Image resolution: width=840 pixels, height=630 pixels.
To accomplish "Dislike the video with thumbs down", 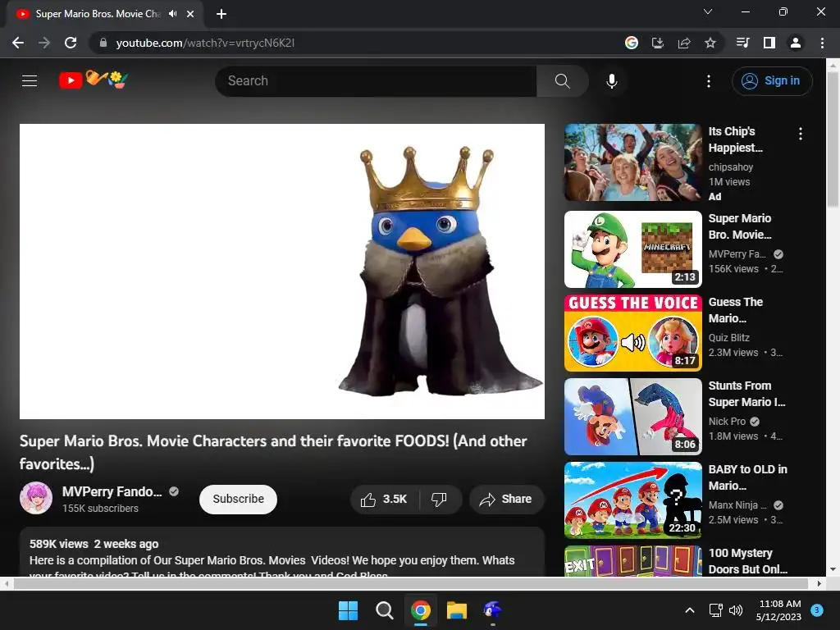I will pos(440,500).
